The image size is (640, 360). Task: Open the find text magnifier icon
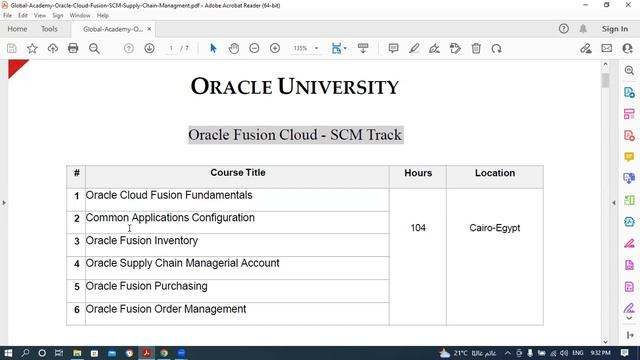tap(94, 49)
